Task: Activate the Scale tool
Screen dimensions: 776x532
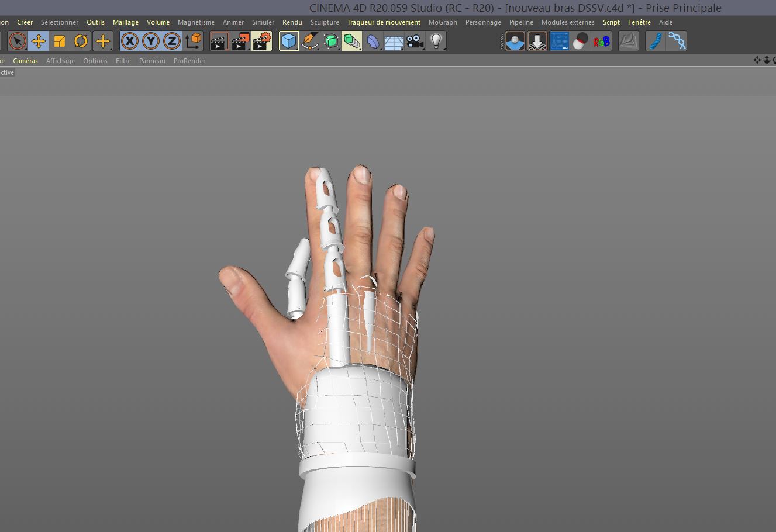Action: pos(60,41)
